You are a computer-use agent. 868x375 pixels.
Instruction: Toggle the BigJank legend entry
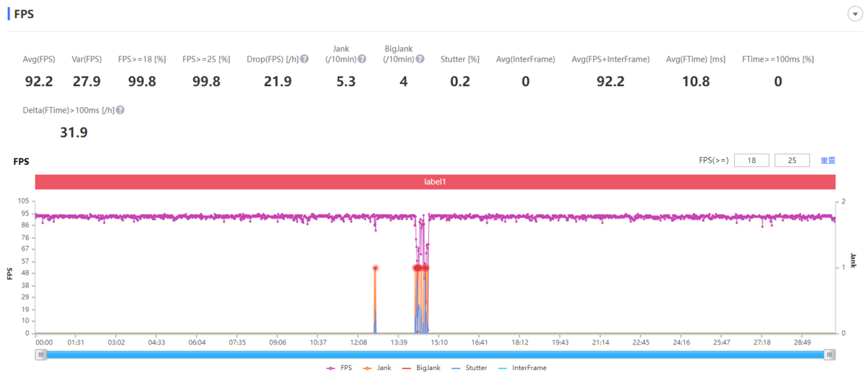point(425,368)
